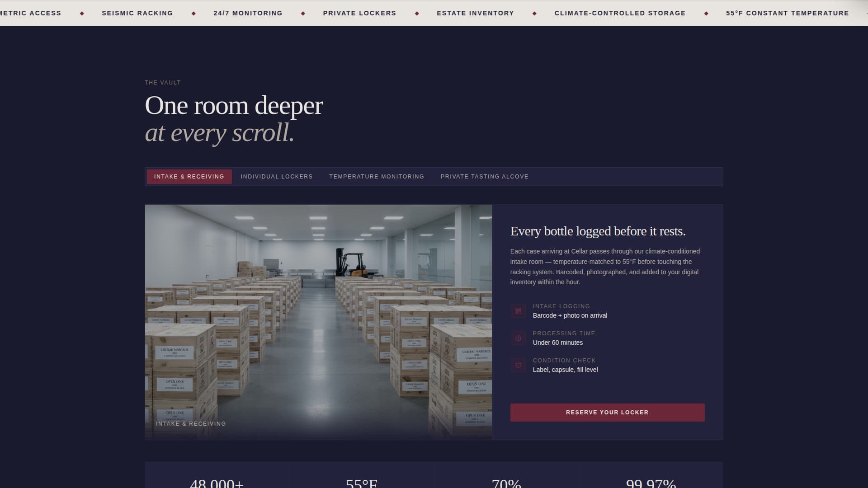This screenshot has width=868, height=488.
Task: Click the 24/7 Monitoring banner entry
Action: 248,13
